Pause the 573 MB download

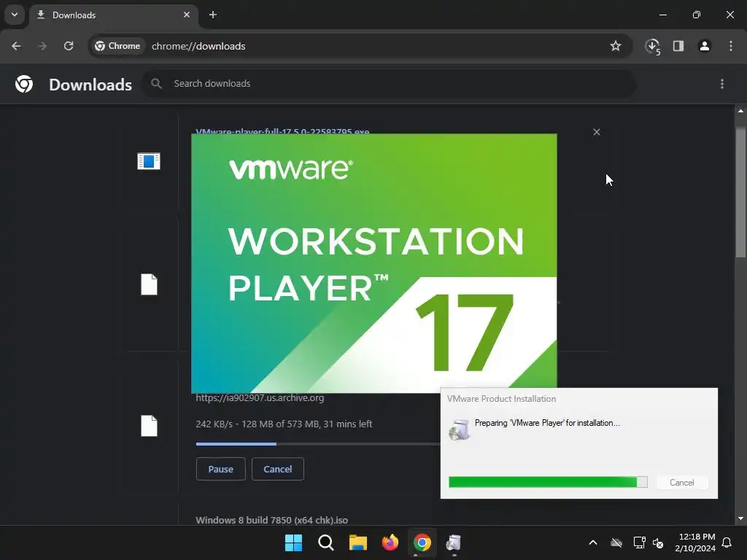220,469
